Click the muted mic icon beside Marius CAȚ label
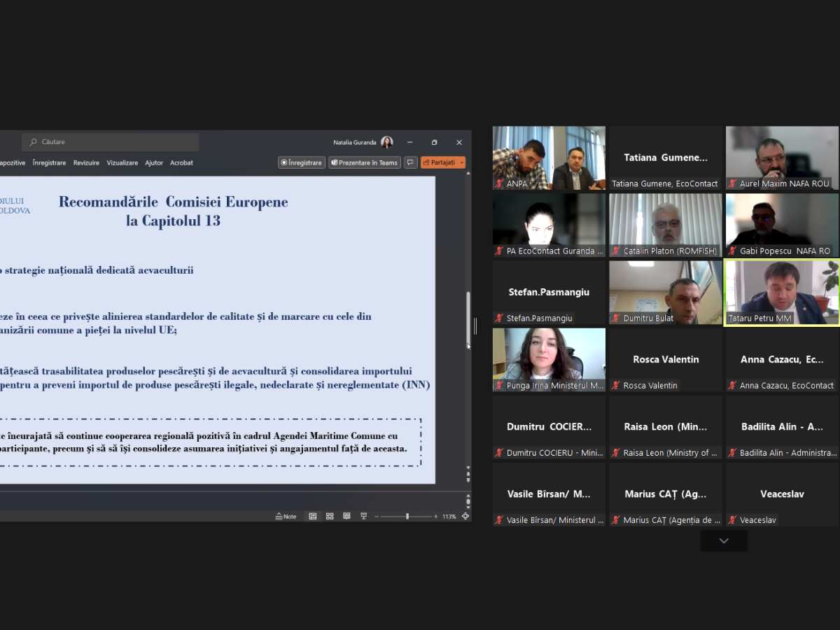The image size is (840, 630). click(x=617, y=520)
